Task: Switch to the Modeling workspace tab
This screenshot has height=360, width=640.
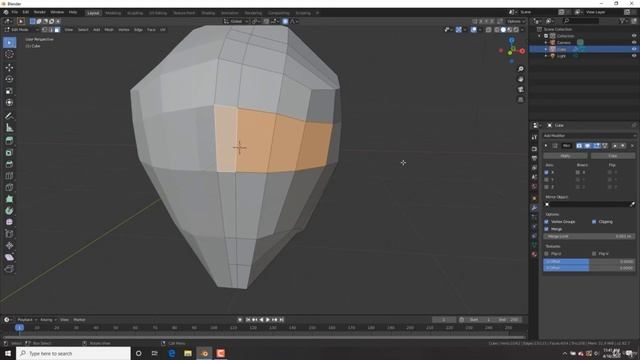Action: (113, 13)
